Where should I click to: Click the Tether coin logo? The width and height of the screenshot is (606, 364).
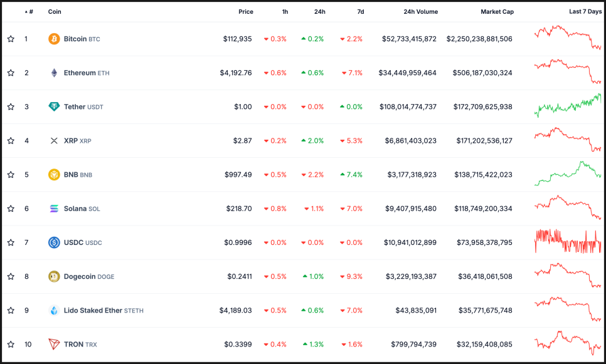pos(54,107)
